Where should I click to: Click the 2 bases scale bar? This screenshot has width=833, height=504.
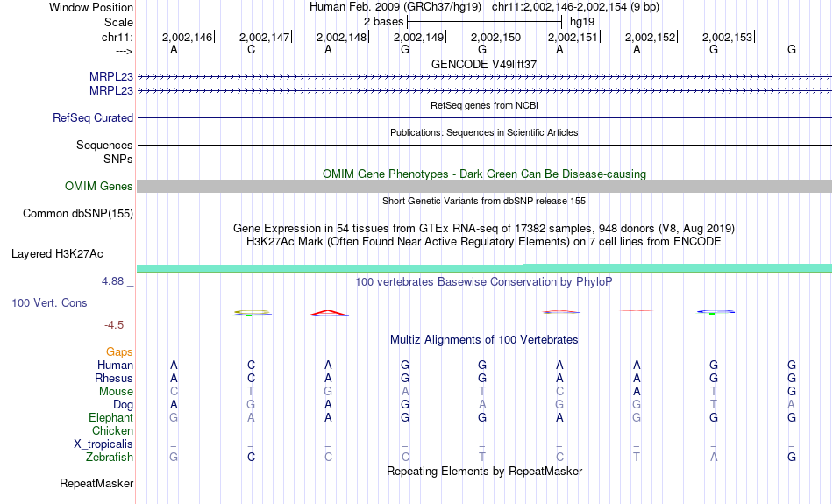coord(484,22)
